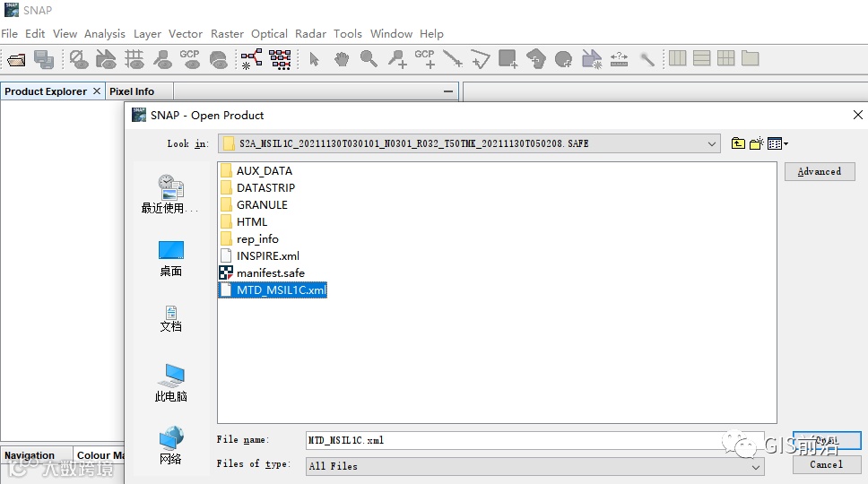Close the Product Explorer tab

coord(96,91)
